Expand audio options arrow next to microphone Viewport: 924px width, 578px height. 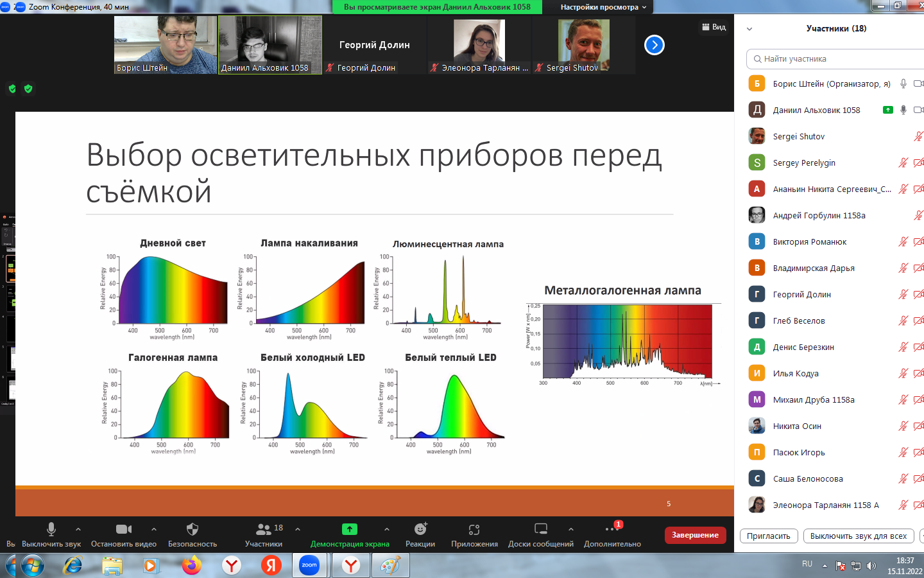78,529
